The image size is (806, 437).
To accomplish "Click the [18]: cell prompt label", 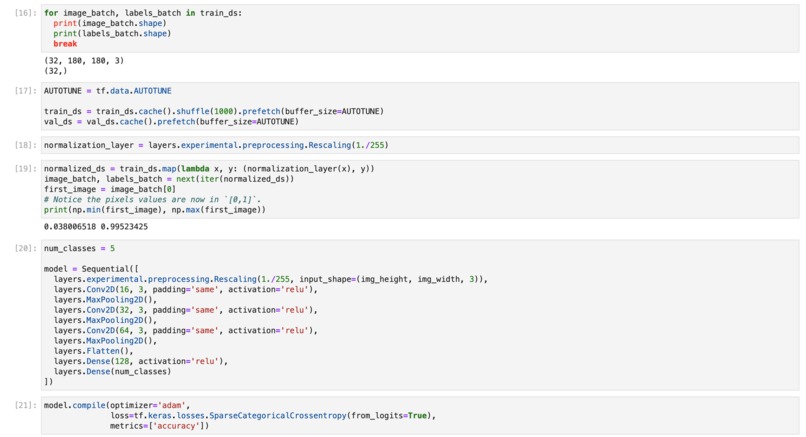I will point(26,145).
